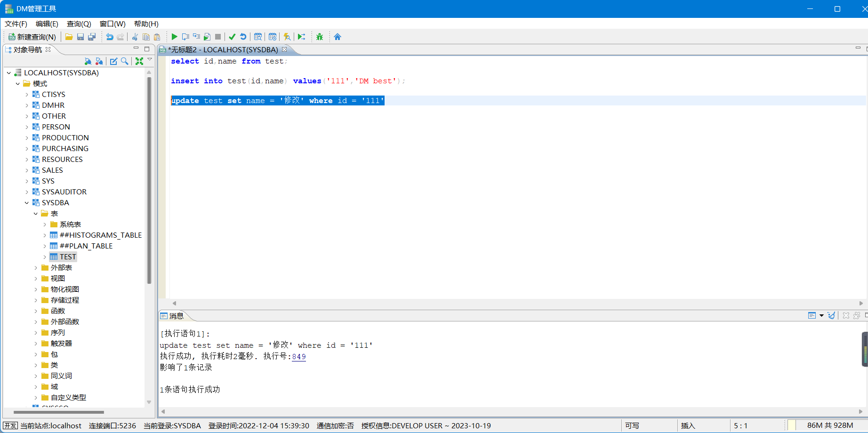Open the 帮助(H) menu
The width and height of the screenshot is (868, 433).
click(146, 24)
